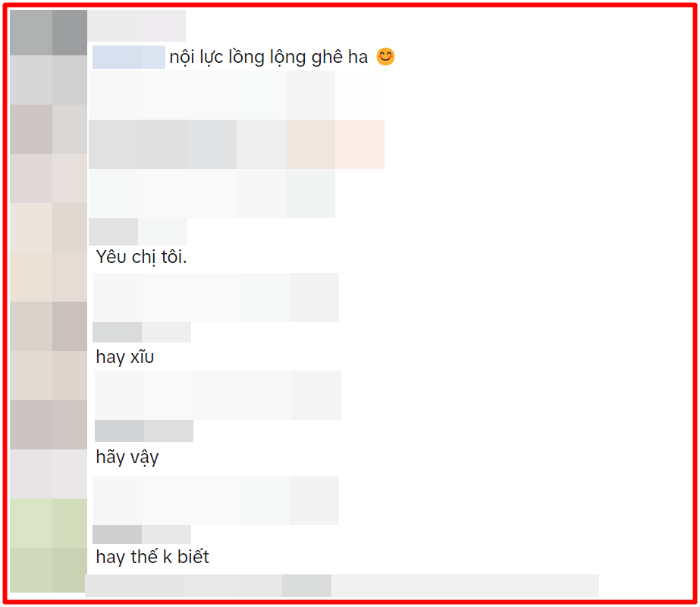Screen dimensions: 700x607
Task: Click the 'hay xĩu' comment text
Action: (x=125, y=357)
